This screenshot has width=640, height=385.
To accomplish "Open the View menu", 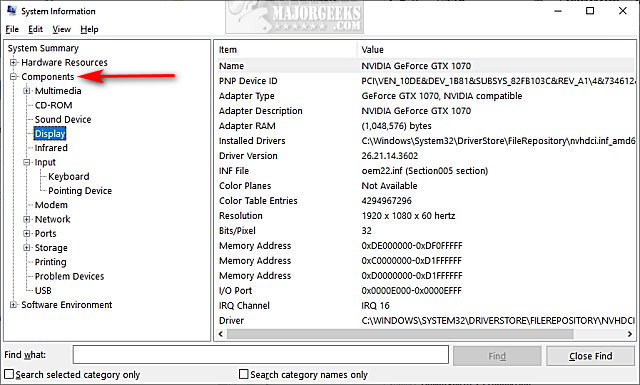I will (x=61, y=29).
